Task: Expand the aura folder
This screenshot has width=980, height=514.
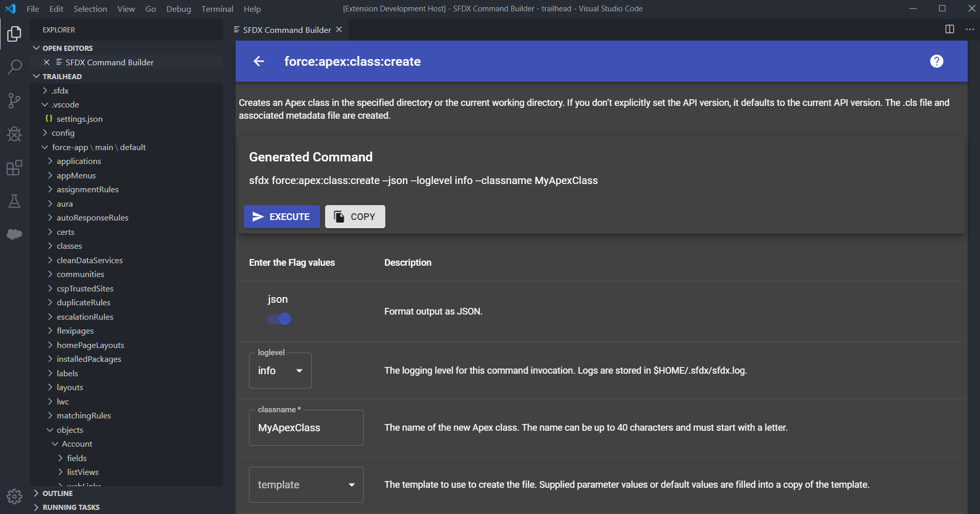Action: click(x=126, y=204)
